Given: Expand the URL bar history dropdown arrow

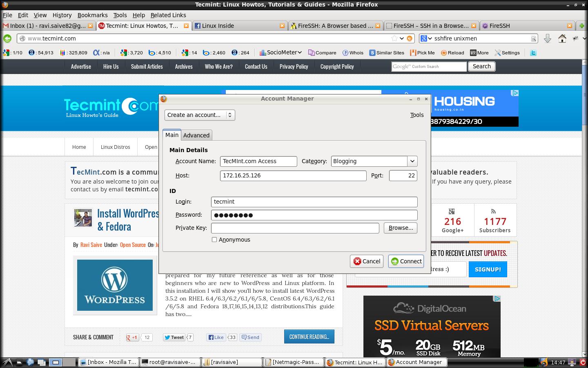Looking at the screenshot, I should pyautogui.click(x=402, y=38).
